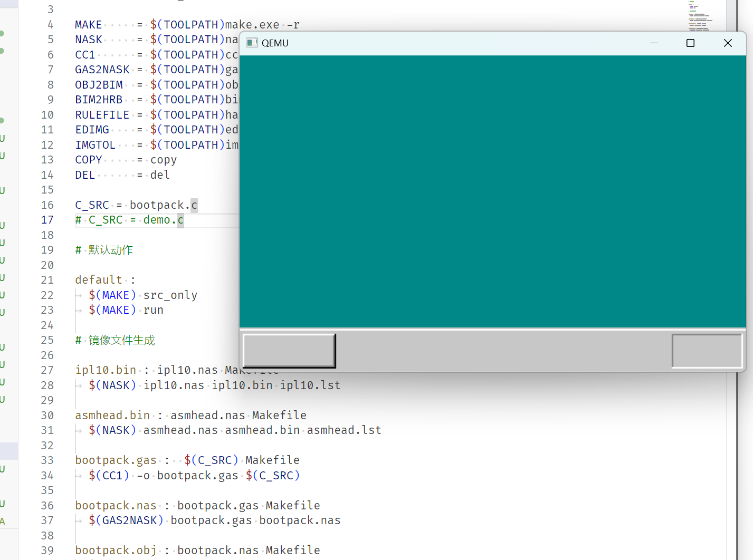Image resolution: width=753 pixels, height=560 pixels.
Task: Click the CC1 variable name on line 6
Action: pos(85,55)
